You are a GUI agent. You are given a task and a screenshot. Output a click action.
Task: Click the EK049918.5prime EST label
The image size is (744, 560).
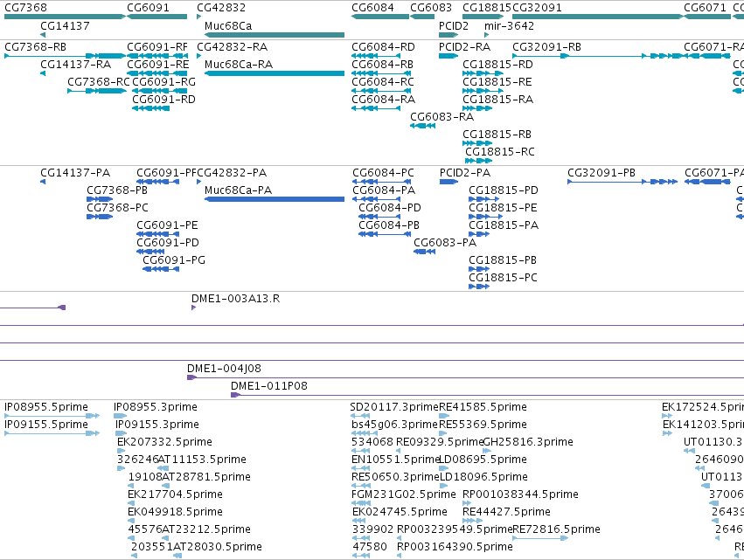[x=175, y=512]
